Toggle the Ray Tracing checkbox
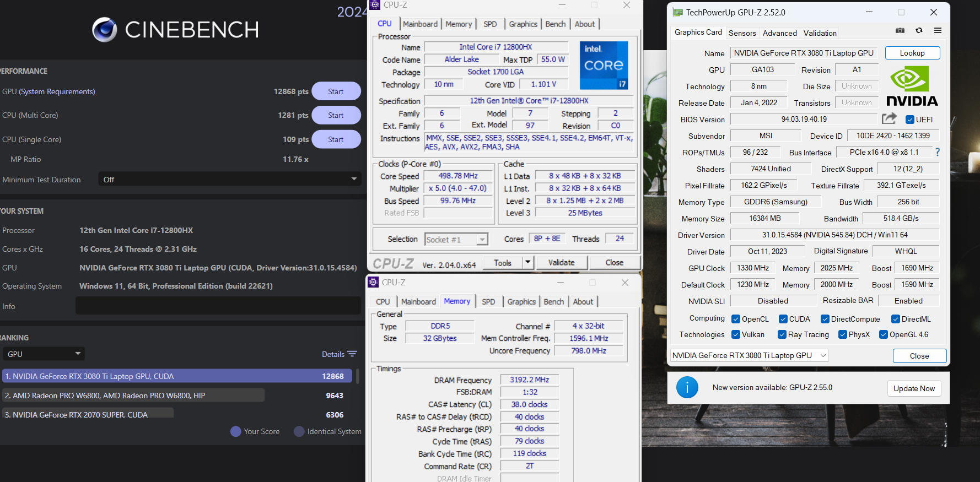Image resolution: width=980 pixels, height=482 pixels. [782, 334]
